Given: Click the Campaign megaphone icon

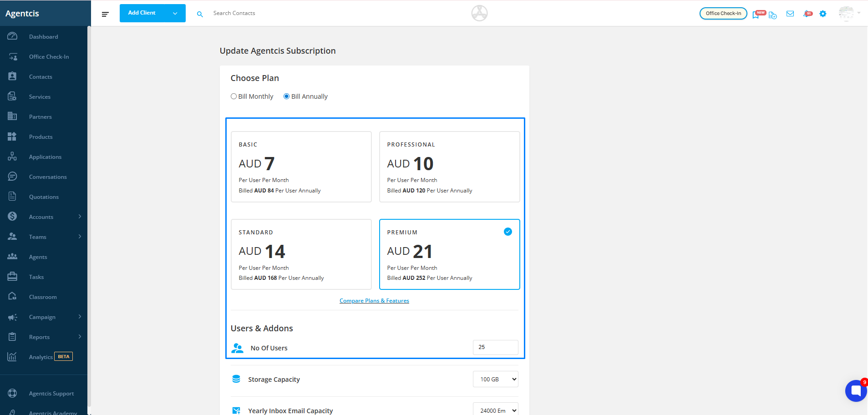Looking at the screenshot, I should pos(12,317).
